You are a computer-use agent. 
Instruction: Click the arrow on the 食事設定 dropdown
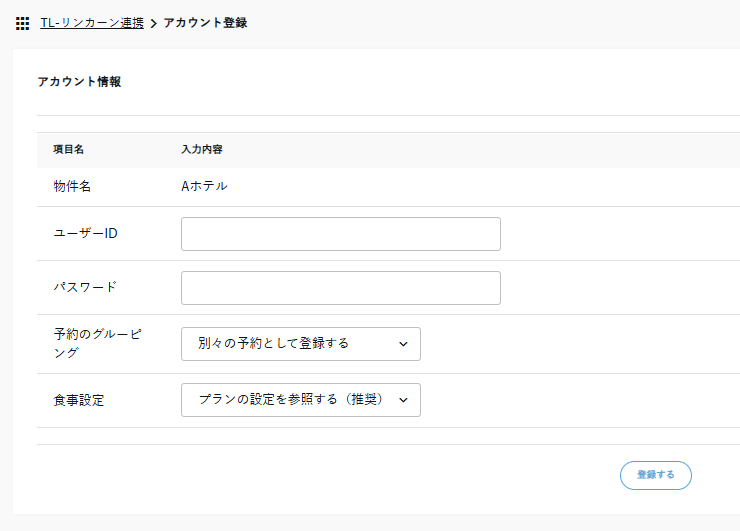point(403,400)
